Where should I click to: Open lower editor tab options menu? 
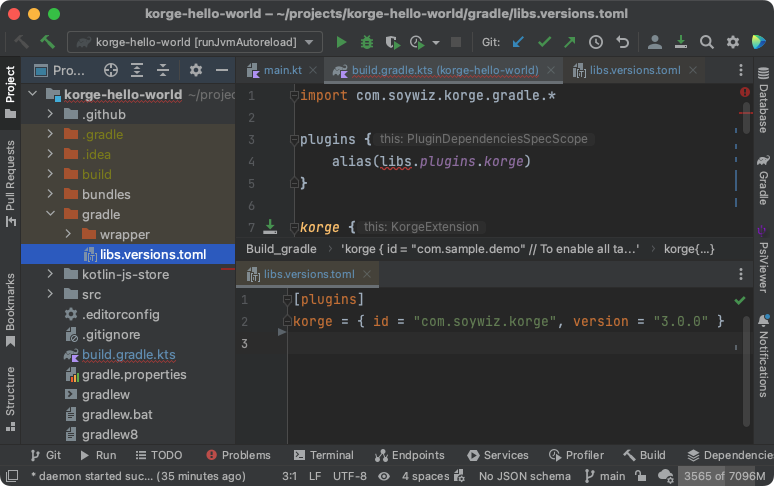pyautogui.click(x=741, y=274)
